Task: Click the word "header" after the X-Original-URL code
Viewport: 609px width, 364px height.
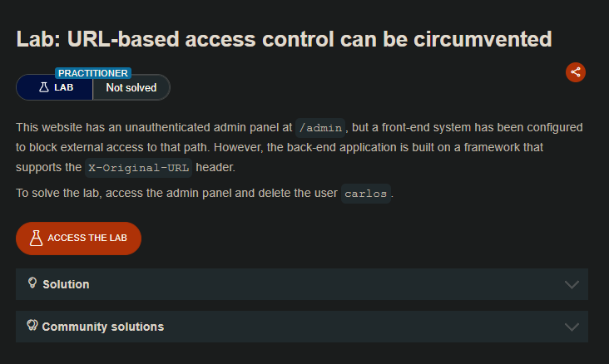Action: click(x=215, y=167)
